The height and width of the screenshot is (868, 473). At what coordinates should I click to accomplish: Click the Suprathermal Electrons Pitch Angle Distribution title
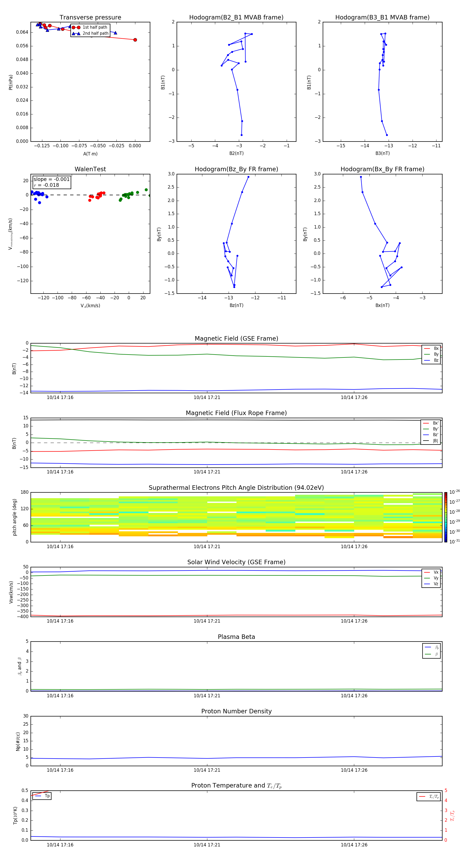(236, 488)
